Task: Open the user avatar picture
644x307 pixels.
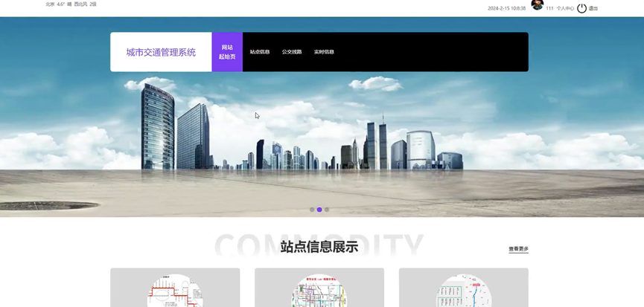Action: pos(538,4)
